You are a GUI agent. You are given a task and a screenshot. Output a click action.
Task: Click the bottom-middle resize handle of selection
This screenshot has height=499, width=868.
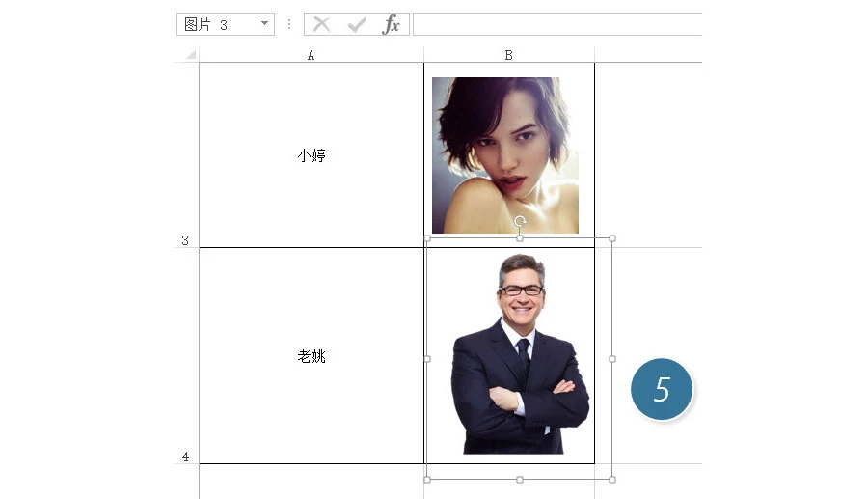pyautogui.click(x=520, y=480)
